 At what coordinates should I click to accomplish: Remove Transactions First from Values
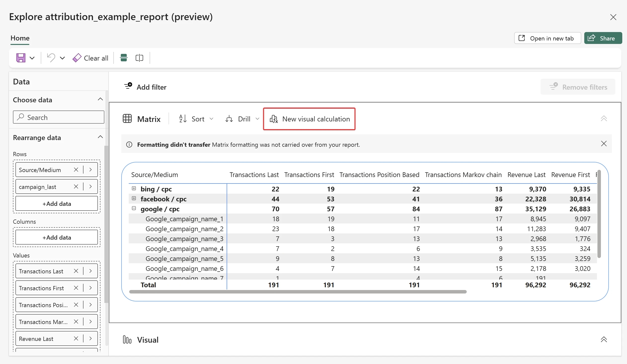click(76, 288)
